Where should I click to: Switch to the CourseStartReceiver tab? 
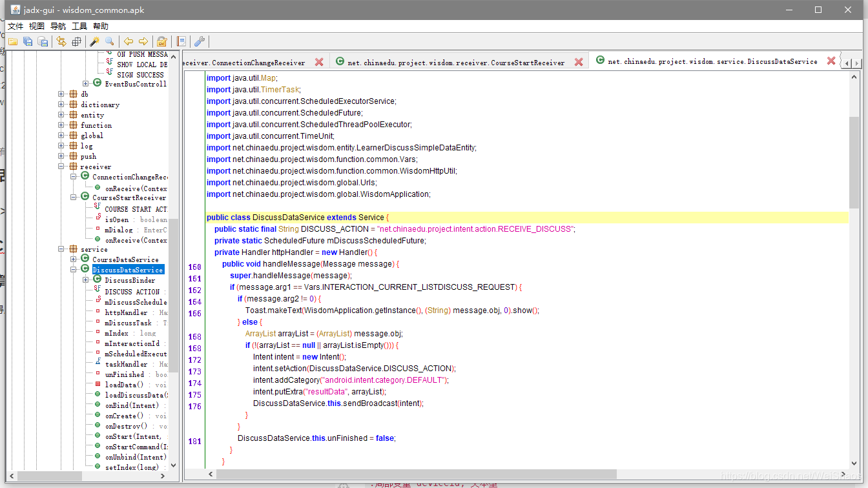[x=456, y=63]
